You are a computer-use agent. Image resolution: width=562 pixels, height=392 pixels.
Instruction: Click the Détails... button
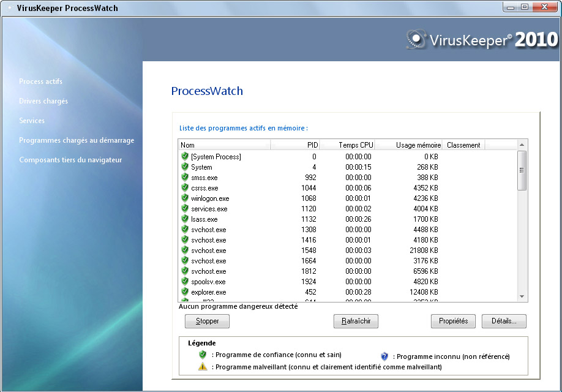pos(504,321)
